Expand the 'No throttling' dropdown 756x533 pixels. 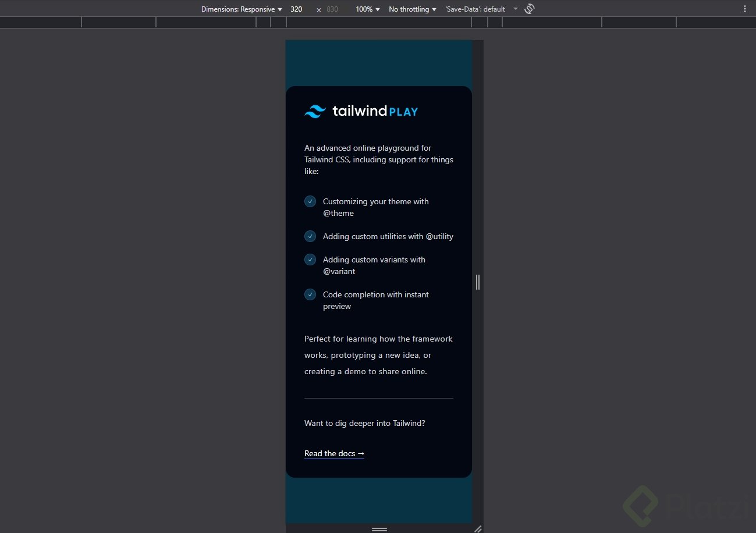413,9
